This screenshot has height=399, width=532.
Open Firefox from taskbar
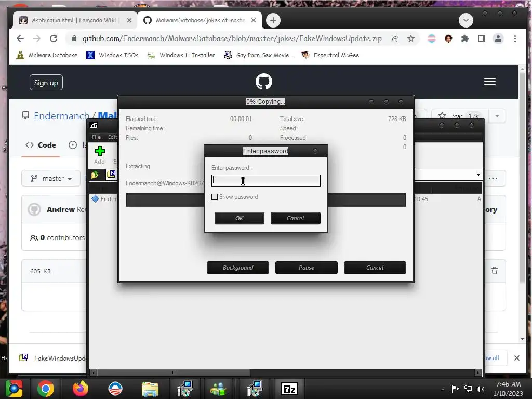[x=81, y=389]
